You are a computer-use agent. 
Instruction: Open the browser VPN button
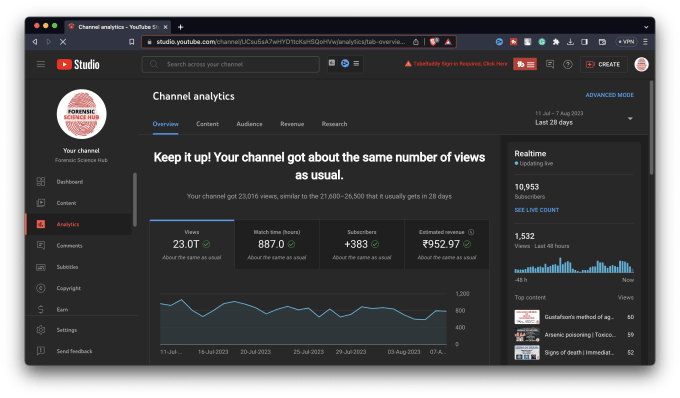pyautogui.click(x=626, y=42)
